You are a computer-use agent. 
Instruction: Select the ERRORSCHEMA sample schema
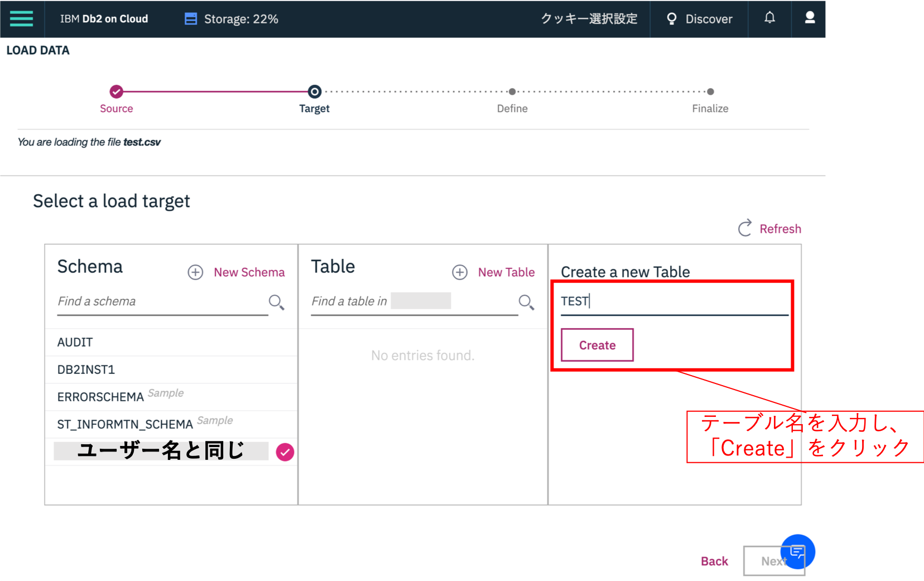(x=100, y=397)
